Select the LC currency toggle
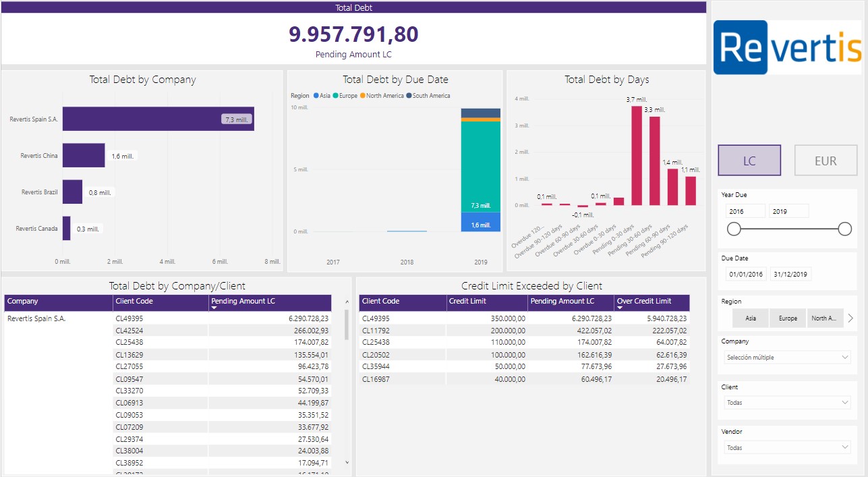Image resolution: width=868 pixels, height=477 pixels. [x=749, y=161]
